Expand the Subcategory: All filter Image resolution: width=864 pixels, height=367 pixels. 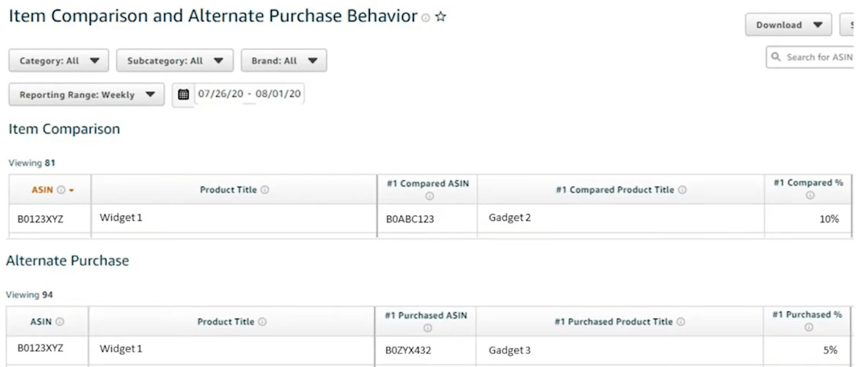(x=175, y=61)
